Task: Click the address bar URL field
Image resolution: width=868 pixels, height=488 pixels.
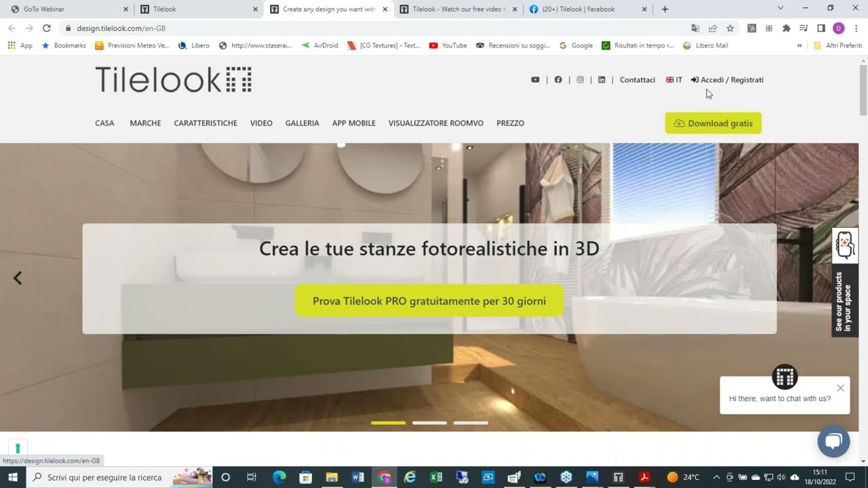Action: 373,28
